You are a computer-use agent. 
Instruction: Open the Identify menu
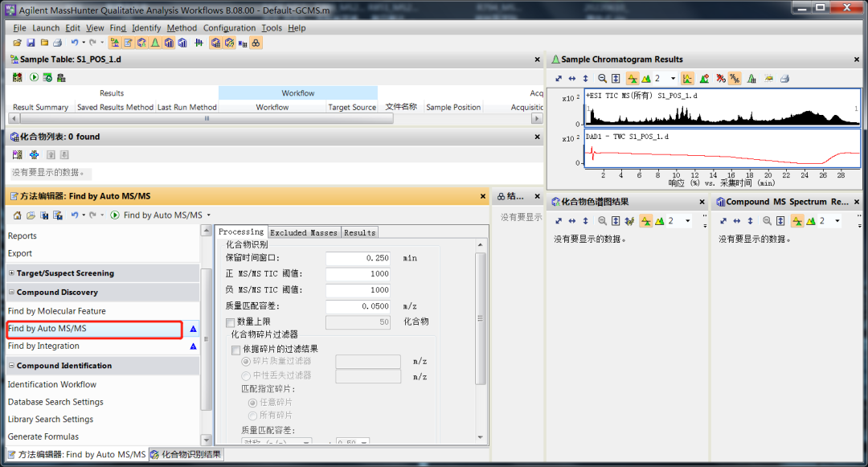(146, 27)
